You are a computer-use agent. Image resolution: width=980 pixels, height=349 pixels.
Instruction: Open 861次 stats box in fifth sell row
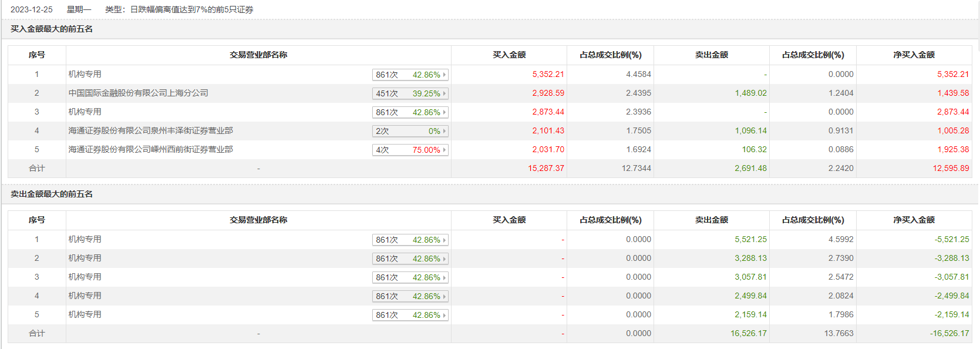(x=410, y=315)
